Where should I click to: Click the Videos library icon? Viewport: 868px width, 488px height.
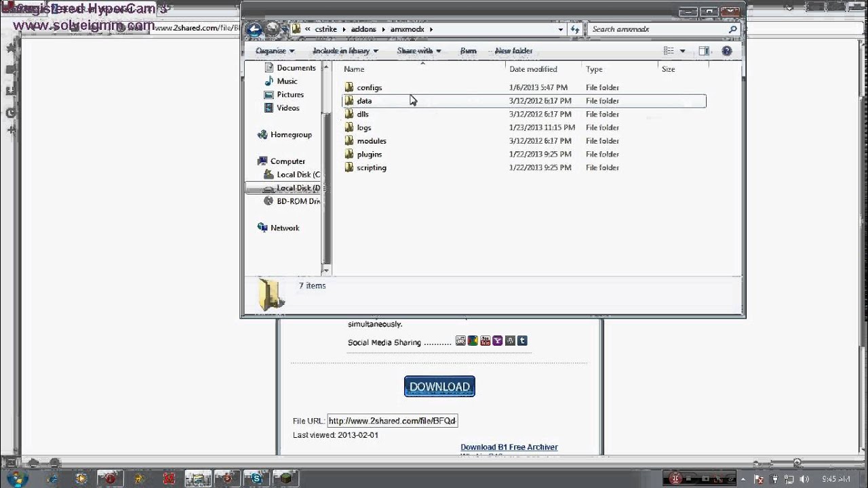click(x=269, y=108)
